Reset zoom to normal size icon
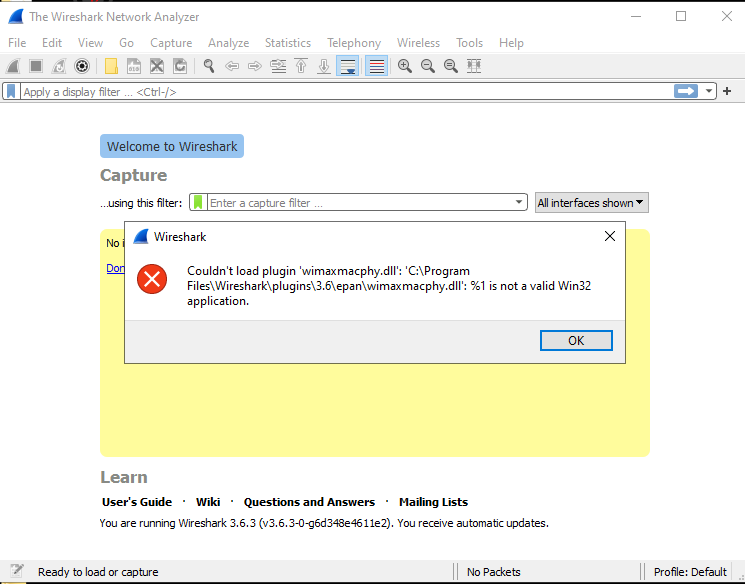 (451, 66)
